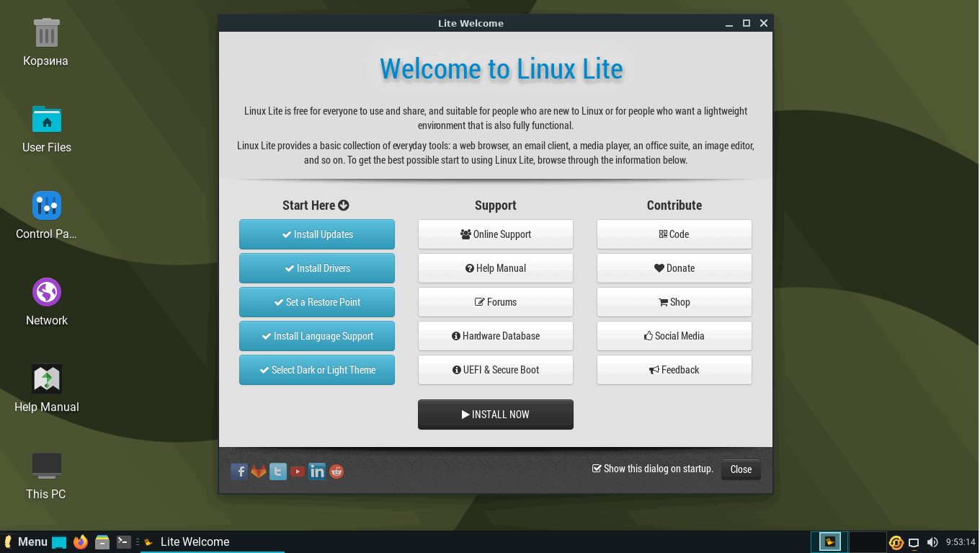Open the Hardware Database button
This screenshot has height=553, width=980.
pyautogui.click(x=496, y=336)
